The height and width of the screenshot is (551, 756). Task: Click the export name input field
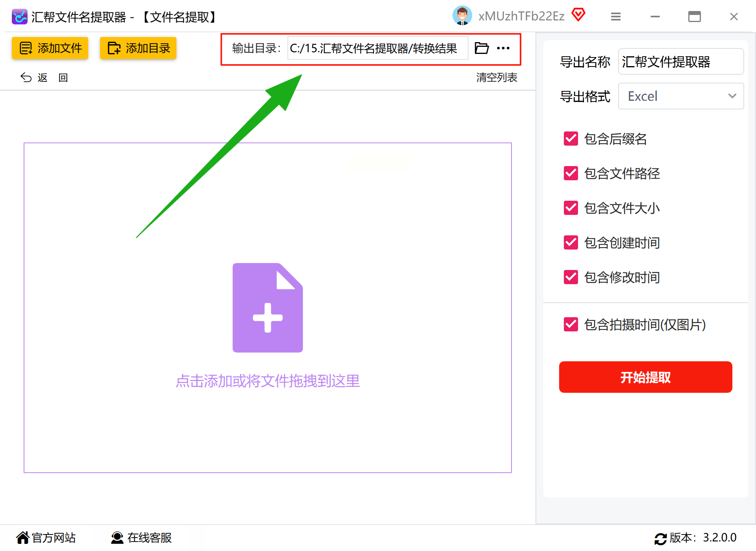[x=680, y=62]
